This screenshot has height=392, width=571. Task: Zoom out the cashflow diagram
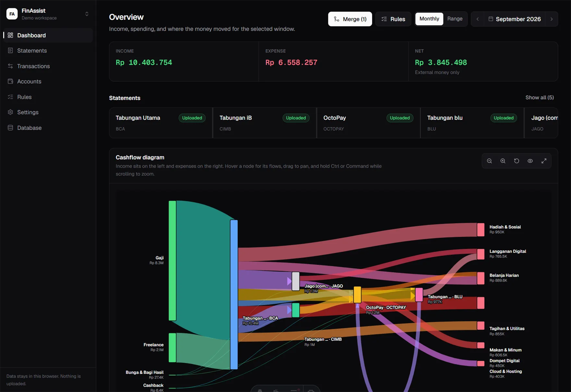coord(490,161)
